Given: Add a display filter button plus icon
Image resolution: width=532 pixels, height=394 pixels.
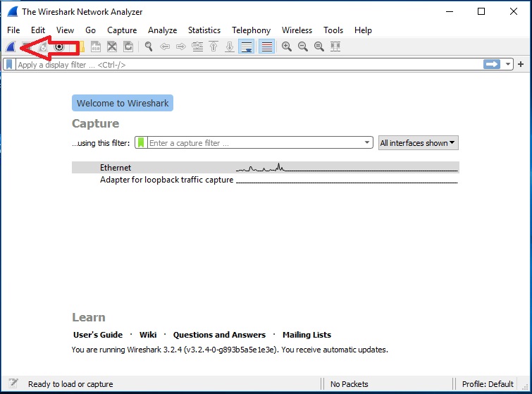Looking at the screenshot, I should 521,64.
